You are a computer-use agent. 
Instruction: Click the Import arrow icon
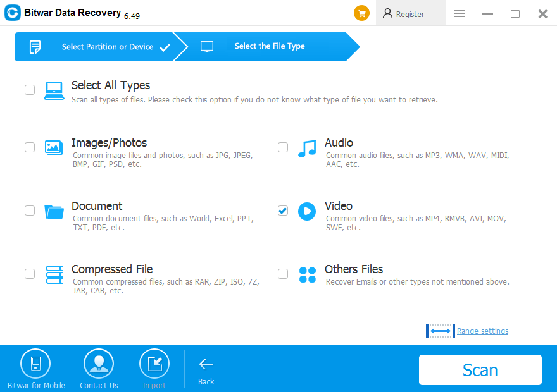[x=154, y=364]
